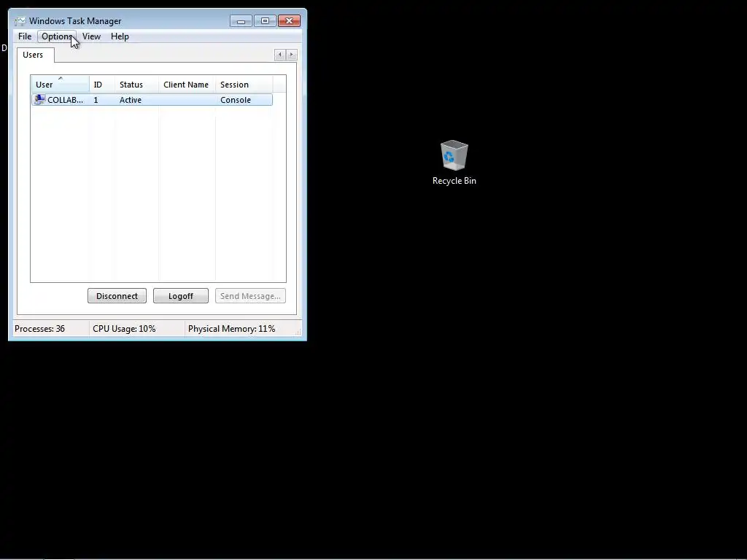Click the Logoff button
This screenshot has width=747, height=560.
point(181,296)
